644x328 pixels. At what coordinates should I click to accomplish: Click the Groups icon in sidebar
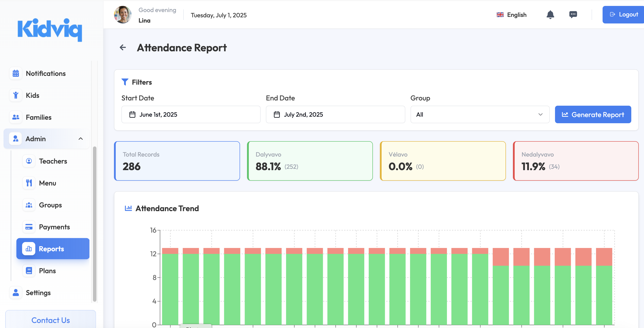(29, 205)
